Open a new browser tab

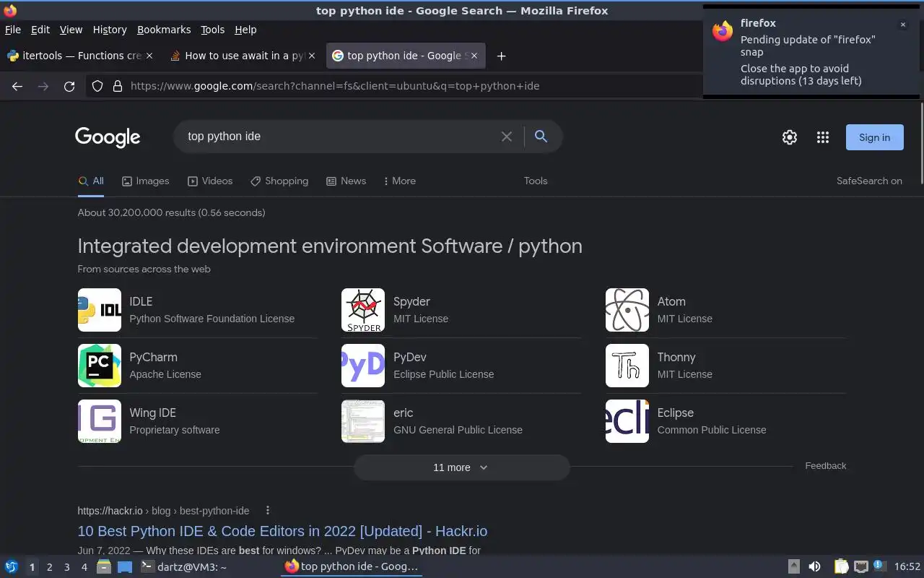501,56
